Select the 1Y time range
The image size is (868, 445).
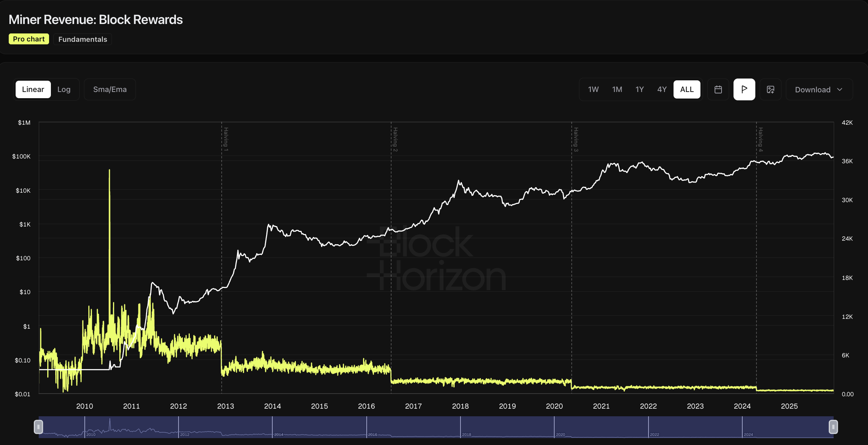(639, 89)
